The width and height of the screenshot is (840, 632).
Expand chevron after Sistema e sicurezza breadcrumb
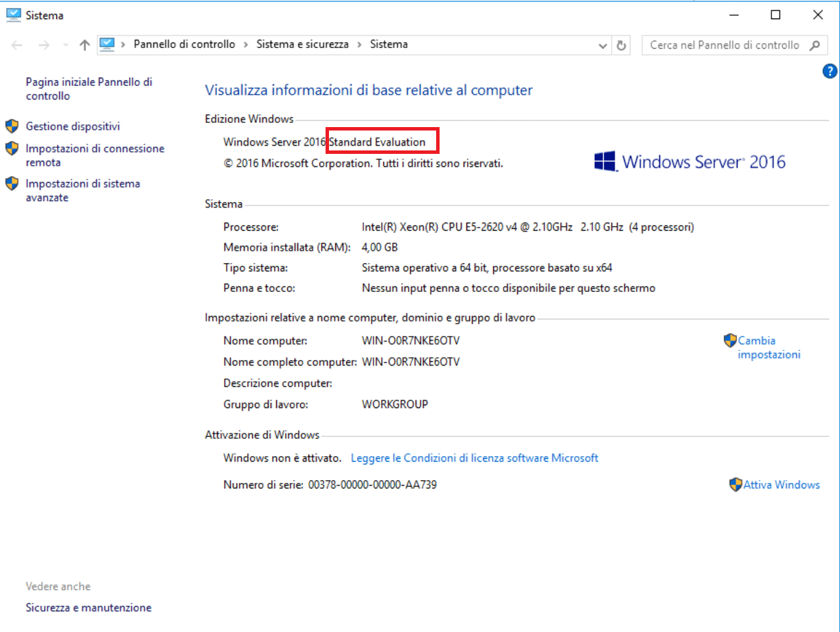(x=360, y=45)
